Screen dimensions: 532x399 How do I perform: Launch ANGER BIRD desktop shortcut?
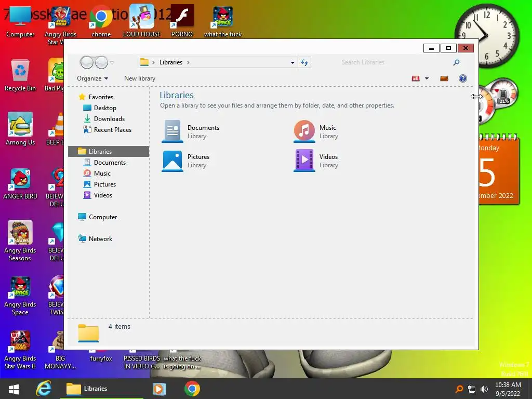[x=20, y=183]
